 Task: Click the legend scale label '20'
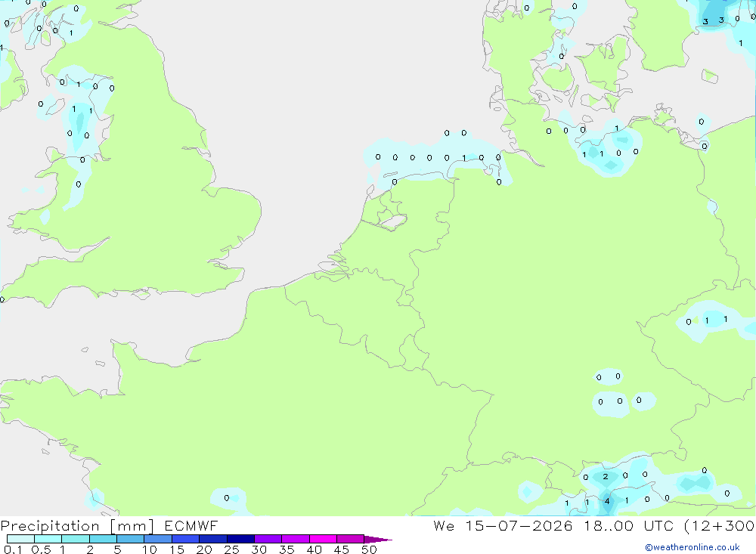204,549
